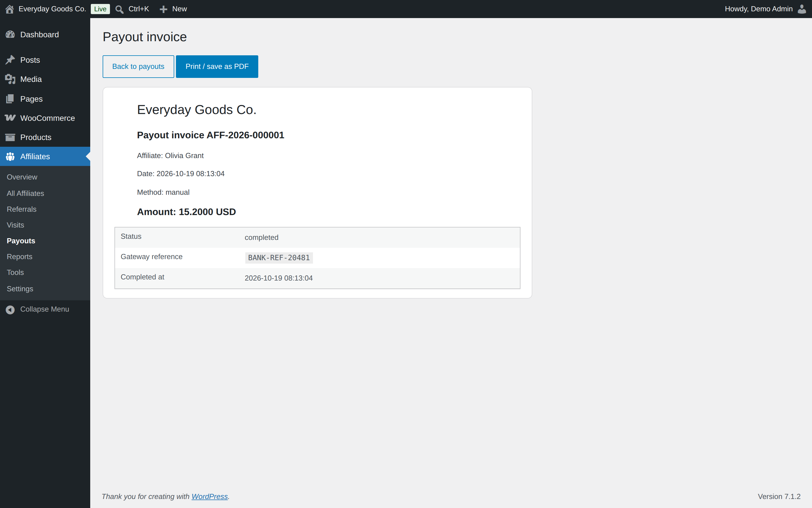
Task: Open Affiliates Overview submenu
Action: pos(22,177)
